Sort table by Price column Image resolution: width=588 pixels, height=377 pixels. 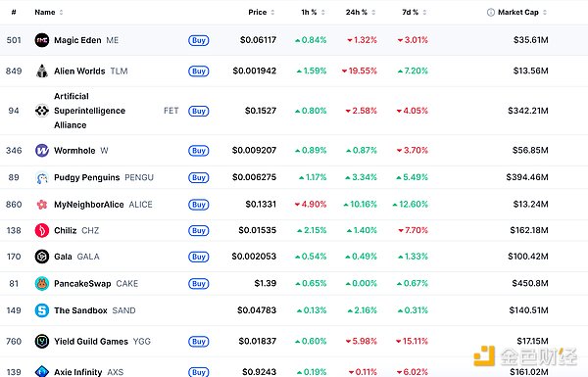[261, 13]
